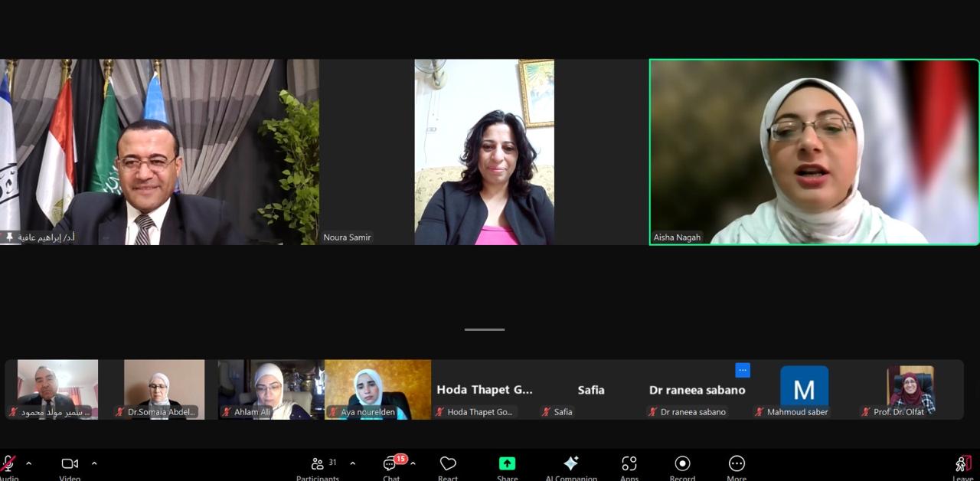The height and width of the screenshot is (481, 980).
Task: Open the React emoji reactions
Action: 448,464
